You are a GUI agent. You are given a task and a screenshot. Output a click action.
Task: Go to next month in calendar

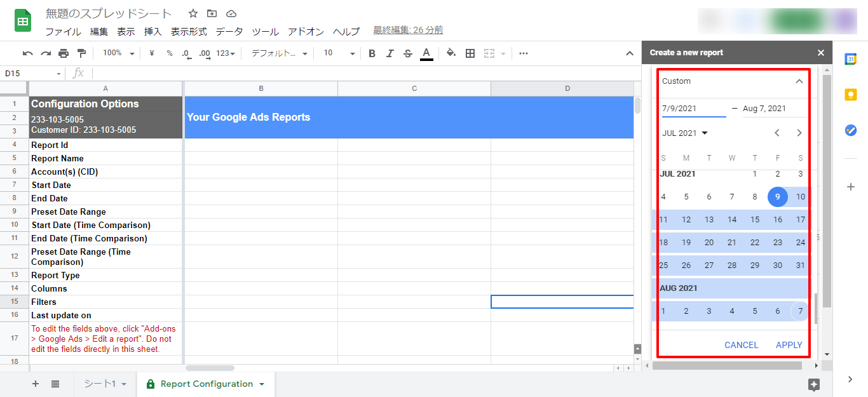(x=799, y=133)
